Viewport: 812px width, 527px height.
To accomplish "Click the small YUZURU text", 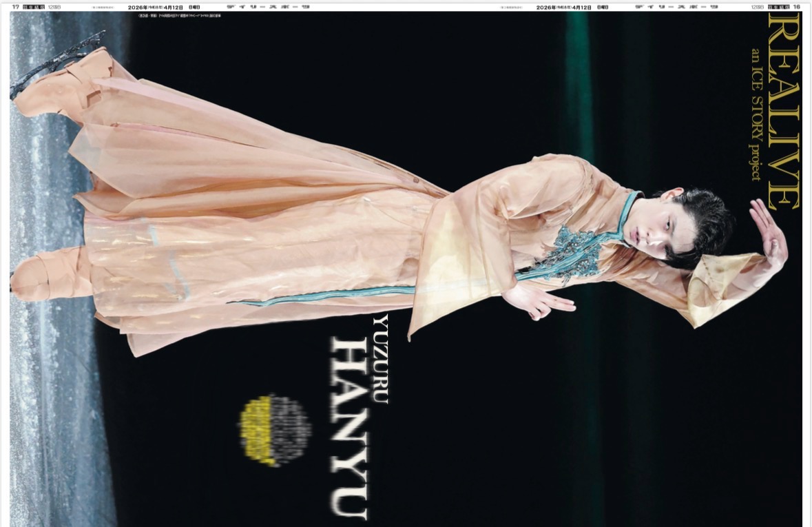I will (379, 358).
